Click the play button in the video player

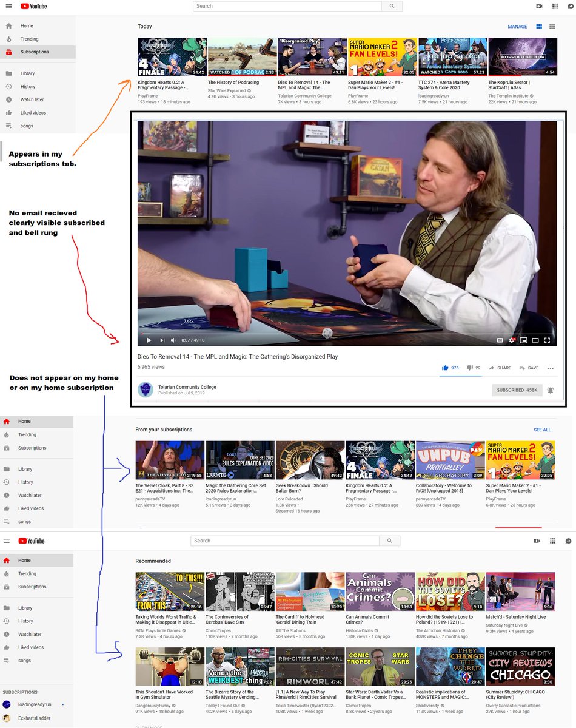pyautogui.click(x=149, y=340)
